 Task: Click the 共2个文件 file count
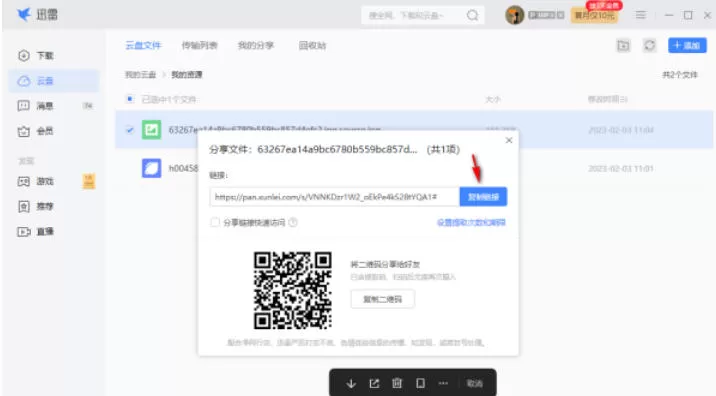(x=680, y=74)
